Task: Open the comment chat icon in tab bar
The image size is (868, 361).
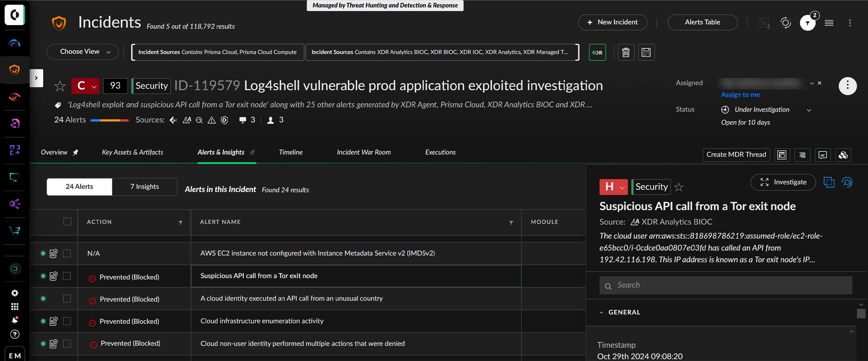Action: (822, 155)
